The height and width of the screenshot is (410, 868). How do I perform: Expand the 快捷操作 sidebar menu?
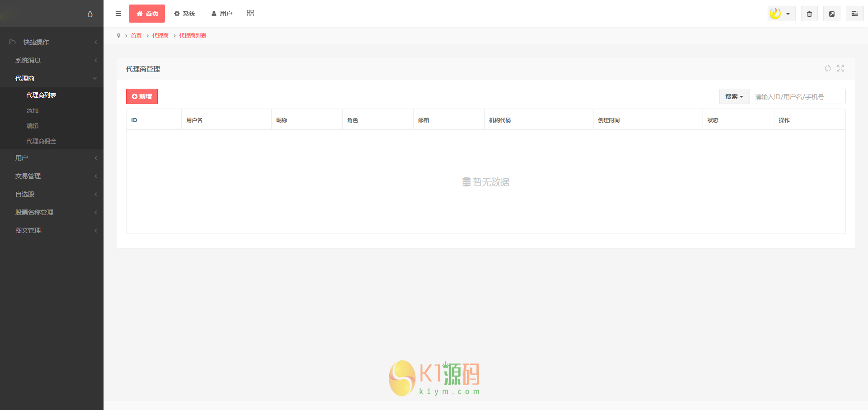[52, 42]
